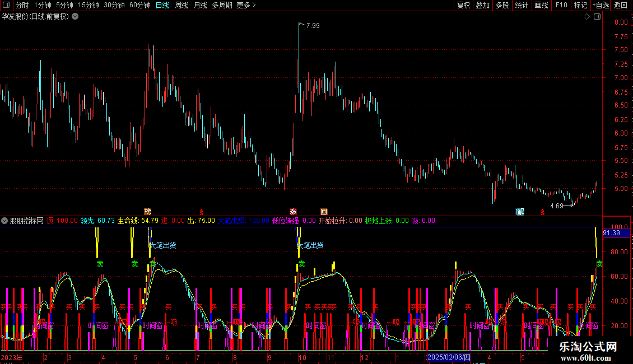Image resolution: width=633 pixels, height=364 pixels.
Task: Click the top-left window icon beside 分时
Action: click(x=6, y=5)
